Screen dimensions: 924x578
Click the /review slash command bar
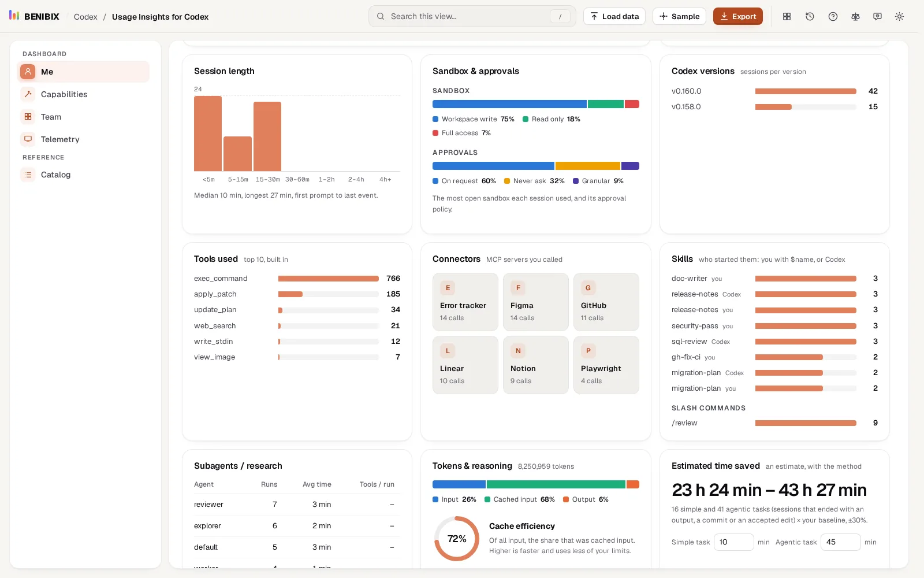[806, 423]
